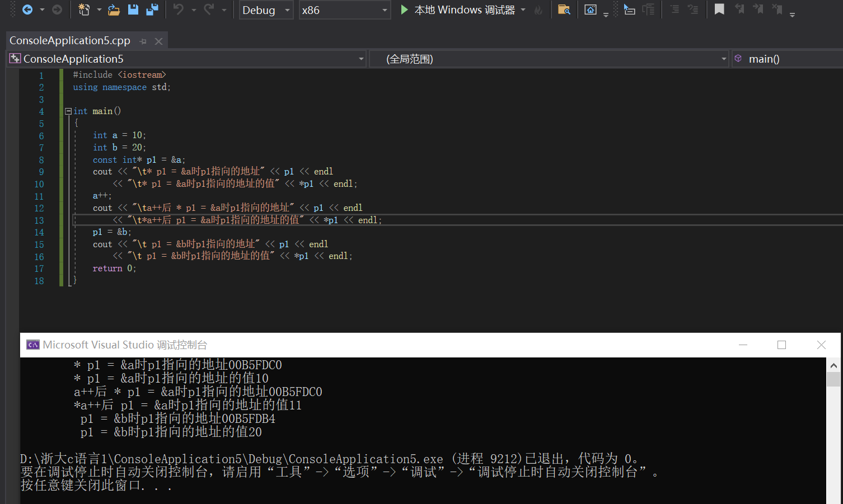
Task: Toggle pin on ConsoleApplication5.cpp tab
Action: click(x=143, y=41)
